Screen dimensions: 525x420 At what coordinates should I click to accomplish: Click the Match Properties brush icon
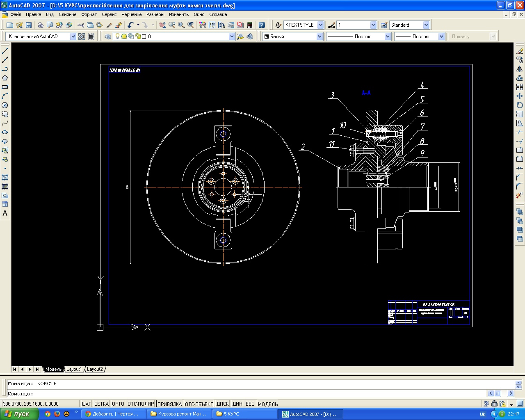point(119,25)
